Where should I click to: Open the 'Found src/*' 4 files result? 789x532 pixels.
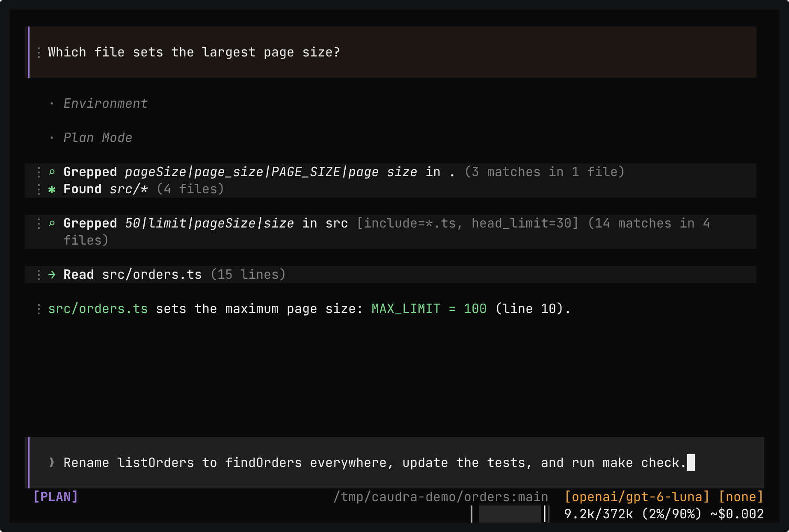click(391, 189)
